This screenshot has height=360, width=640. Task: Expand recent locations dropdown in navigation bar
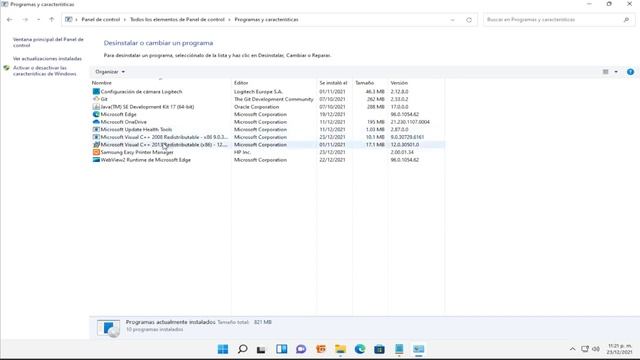[38, 20]
